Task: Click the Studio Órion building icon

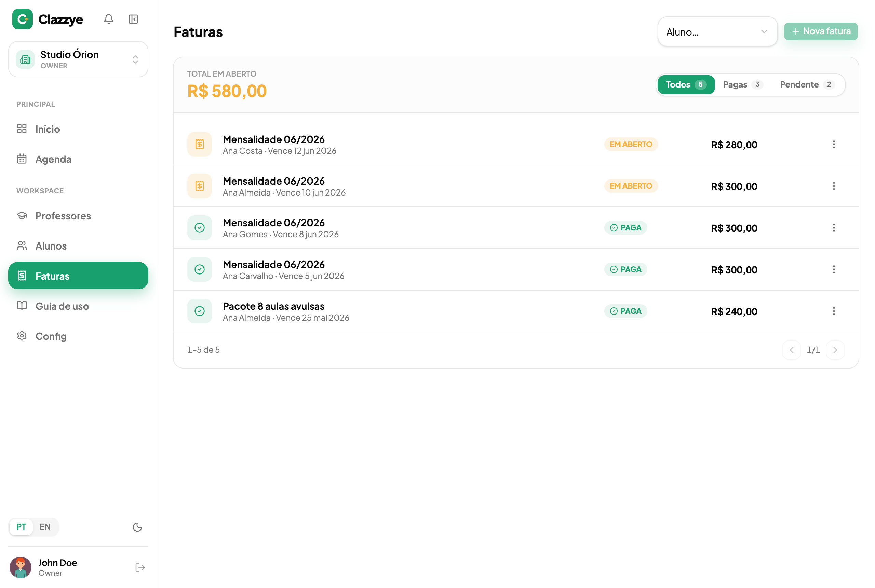Action: click(25, 59)
